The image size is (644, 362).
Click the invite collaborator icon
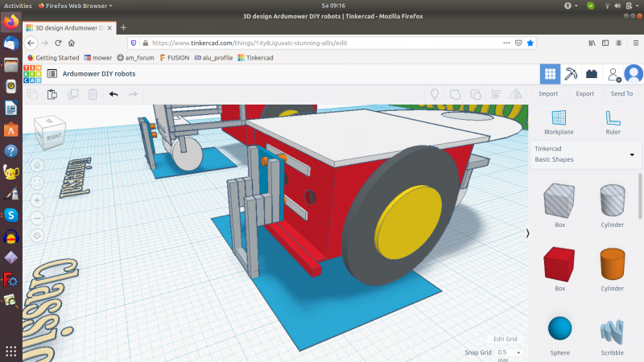pyautogui.click(x=614, y=75)
